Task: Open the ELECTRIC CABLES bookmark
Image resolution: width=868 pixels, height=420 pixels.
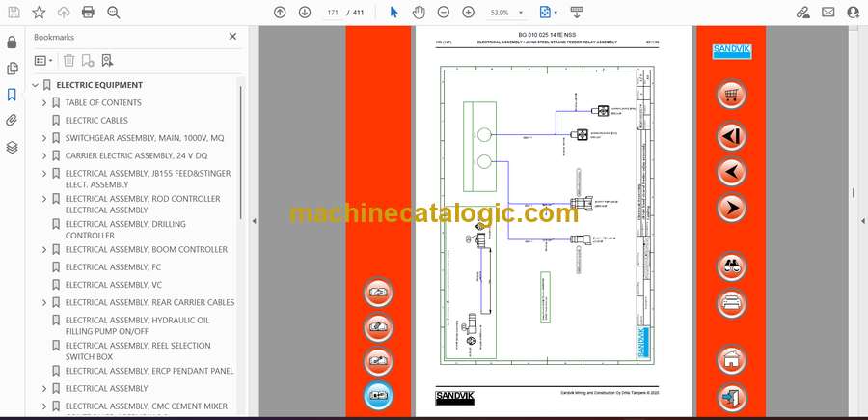Action: [96, 121]
